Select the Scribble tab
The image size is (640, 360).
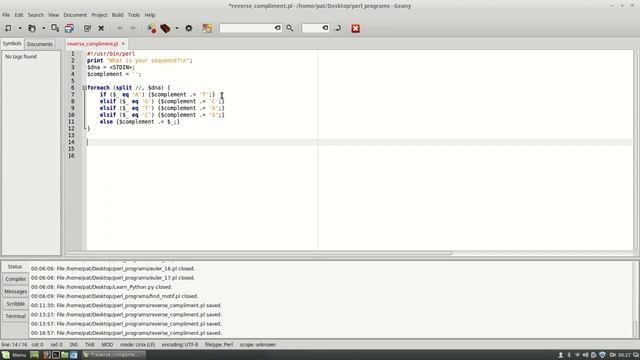coord(16,304)
